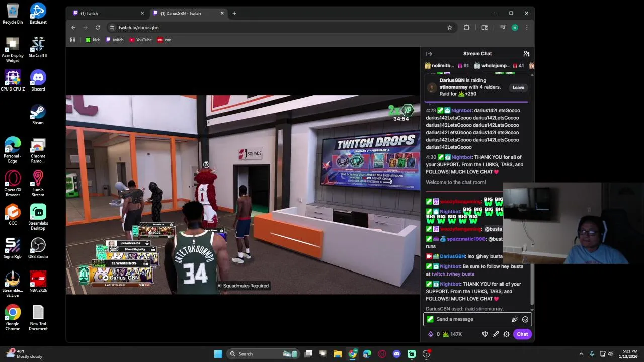The height and width of the screenshot is (362, 644).
Task: Open the twitch bookmark
Action: pos(115,40)
